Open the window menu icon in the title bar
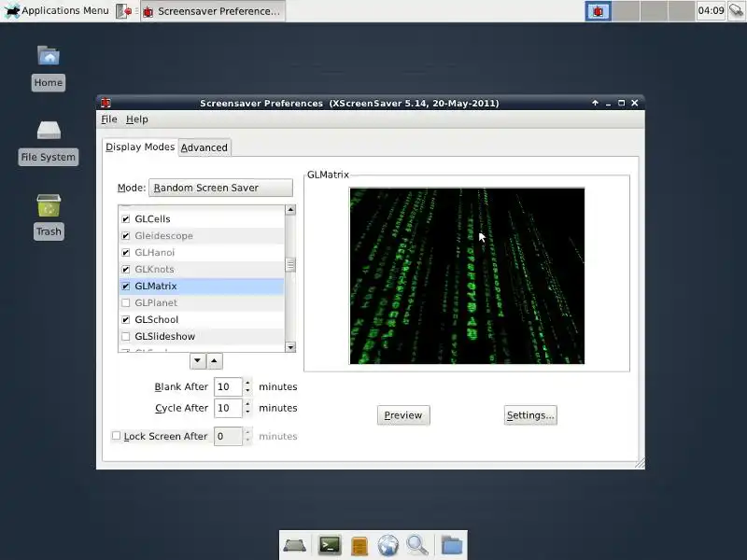This screenshot has height=560, width=747. pyautogui.click(x=106, y=103)
